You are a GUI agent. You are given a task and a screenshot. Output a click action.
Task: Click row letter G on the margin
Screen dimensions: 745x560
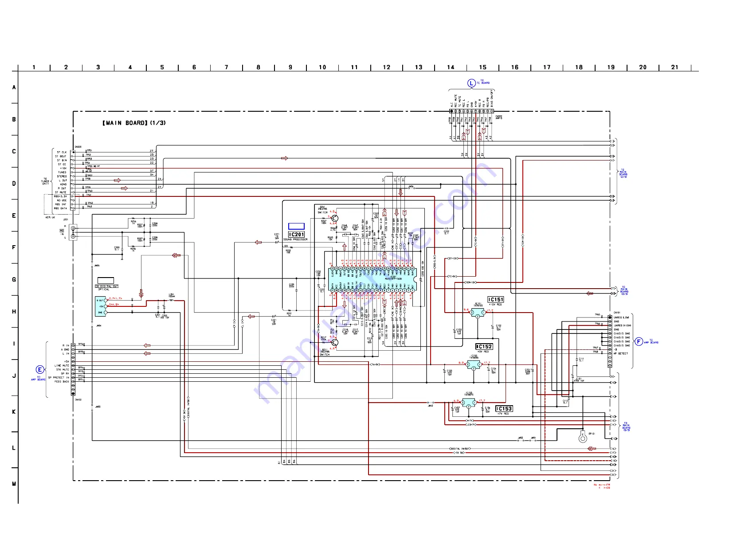tap(14, 280)
